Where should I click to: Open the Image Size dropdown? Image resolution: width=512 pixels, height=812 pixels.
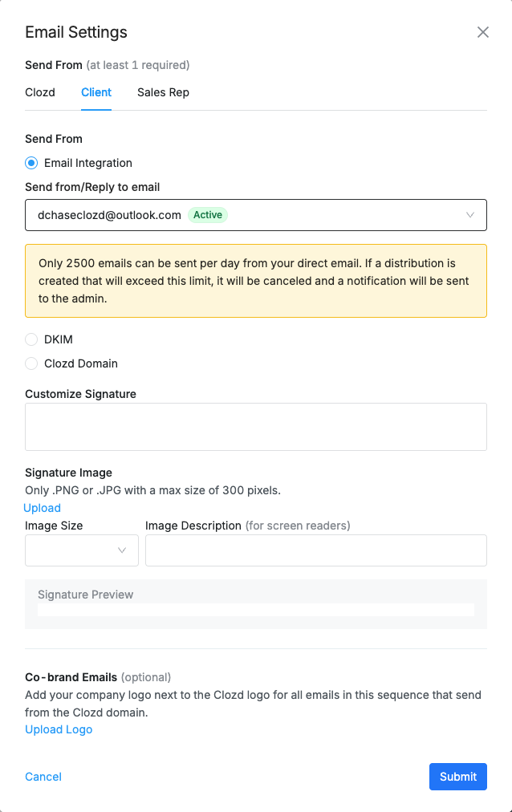click(x=82, y=550)
